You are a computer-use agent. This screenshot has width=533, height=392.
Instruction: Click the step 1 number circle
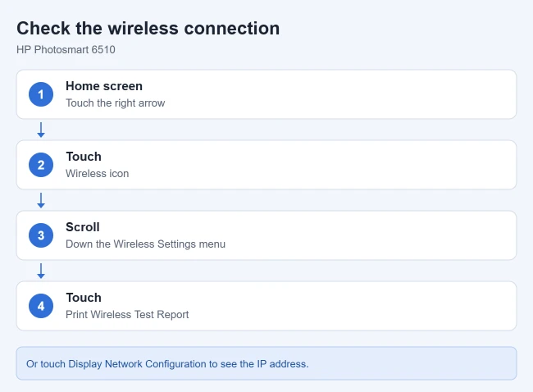[41, 94]
